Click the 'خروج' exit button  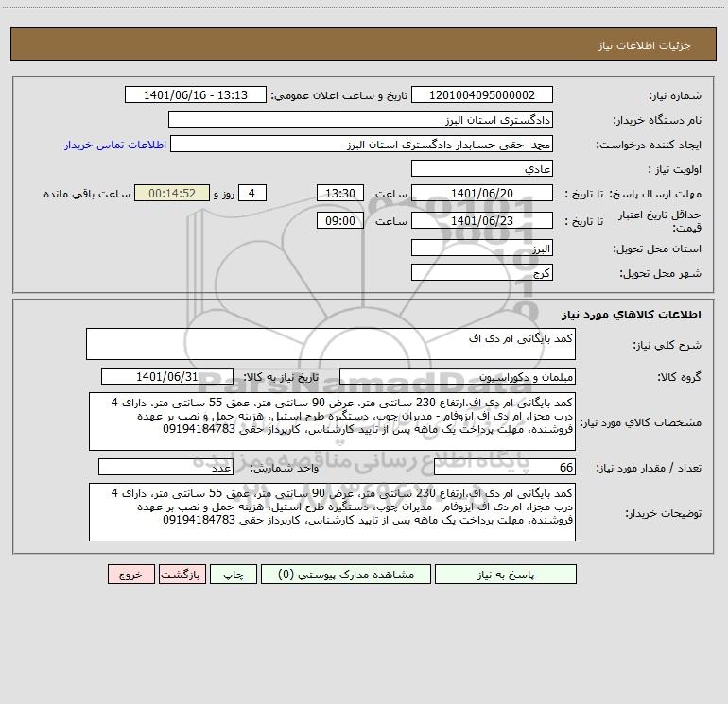pyautogui.click(x=130, y=574)
